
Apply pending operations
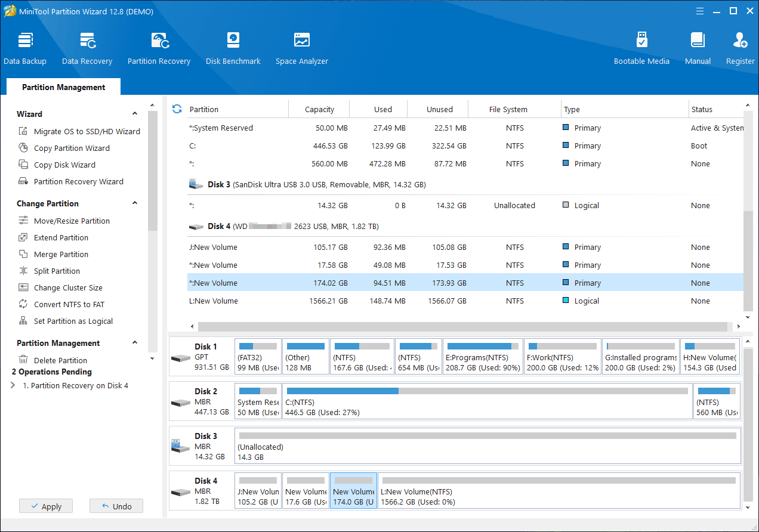coord(46,506)
